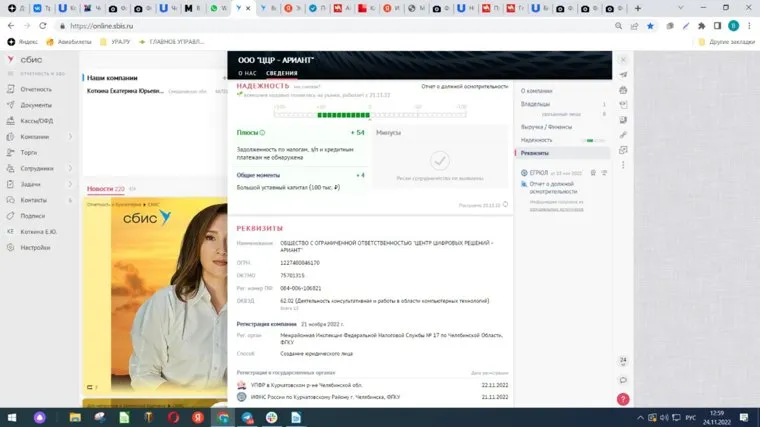Click the browser address bar with online.sbis.ru
The image size is (760, 427).
(300, 26)
